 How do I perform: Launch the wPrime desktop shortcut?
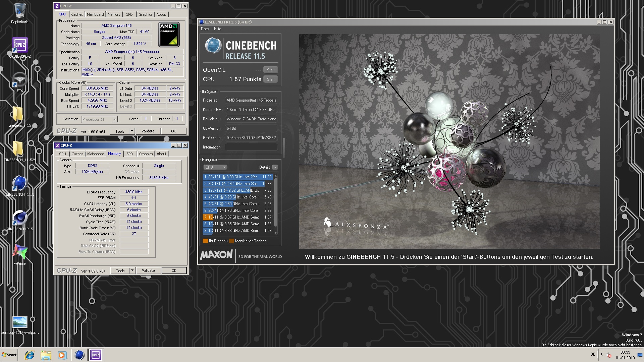pyautogui.click(x=20, y=255)
